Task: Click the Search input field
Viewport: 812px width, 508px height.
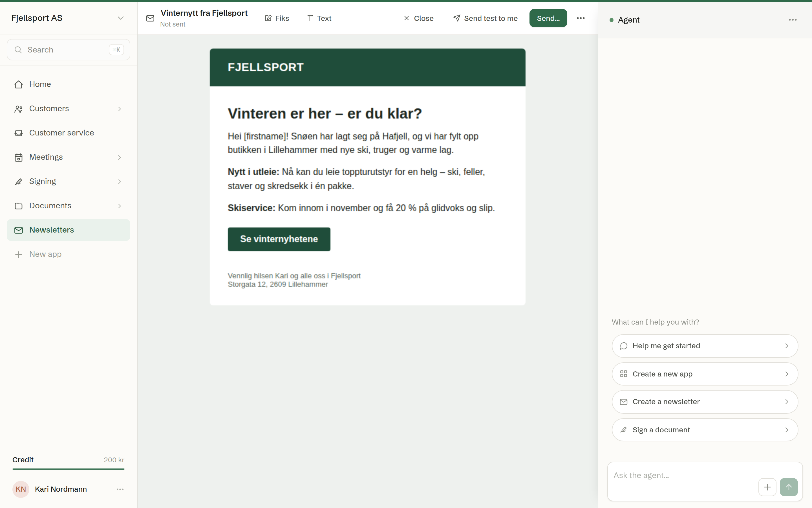Action: (69, 50)
